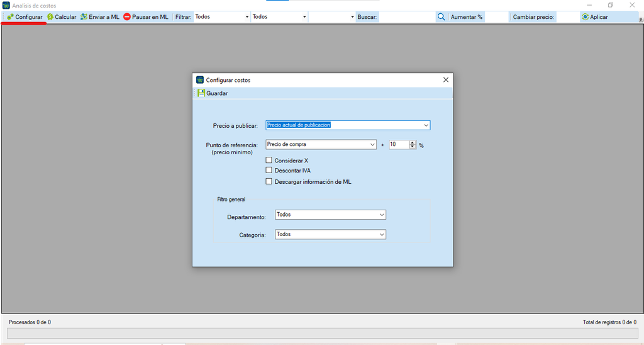Open the Precio a publicar dropdown
The height and width of the screenshot is (345, 644).
348,125
